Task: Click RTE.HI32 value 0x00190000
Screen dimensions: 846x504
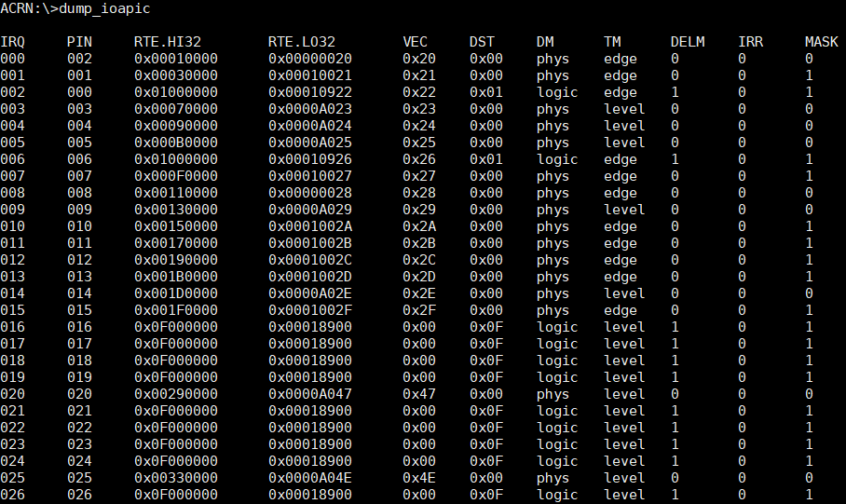Action: (x=176, y=260)
